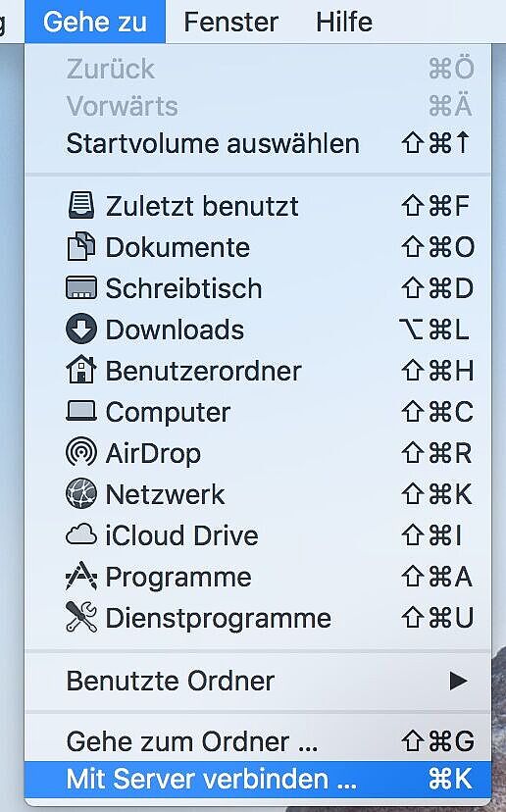Open the Fenster menu
Viewport: 506px width, 812px height.
pyautogui.click(x=231, y=22)
